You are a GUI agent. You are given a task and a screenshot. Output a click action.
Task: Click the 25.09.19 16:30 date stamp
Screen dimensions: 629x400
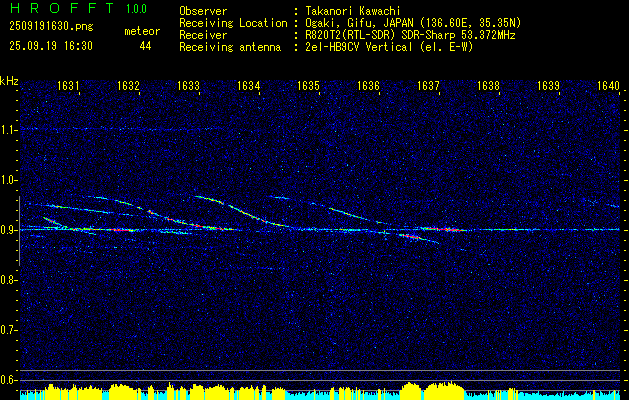click(x=50, y=46)
